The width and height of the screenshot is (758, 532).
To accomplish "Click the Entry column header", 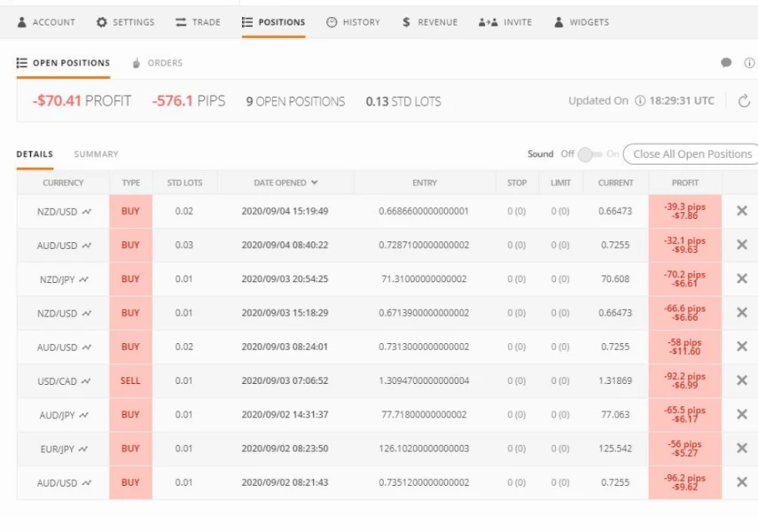I will (x=425, y=183).
